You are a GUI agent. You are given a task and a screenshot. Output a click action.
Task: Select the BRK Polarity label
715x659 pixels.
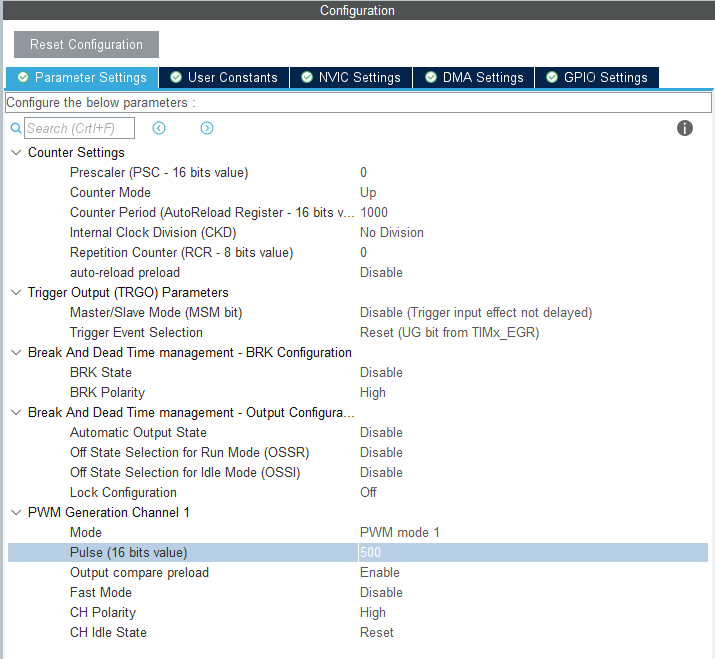[108, 393]
